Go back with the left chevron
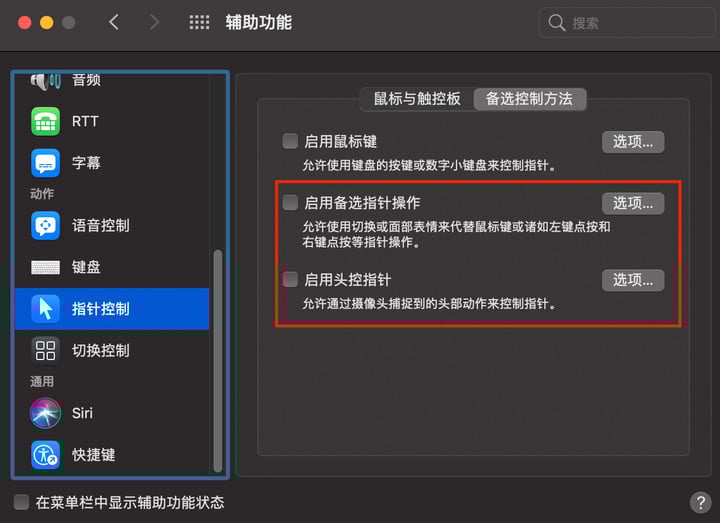The height and width of the screenshot is (523, 720). 114,22
